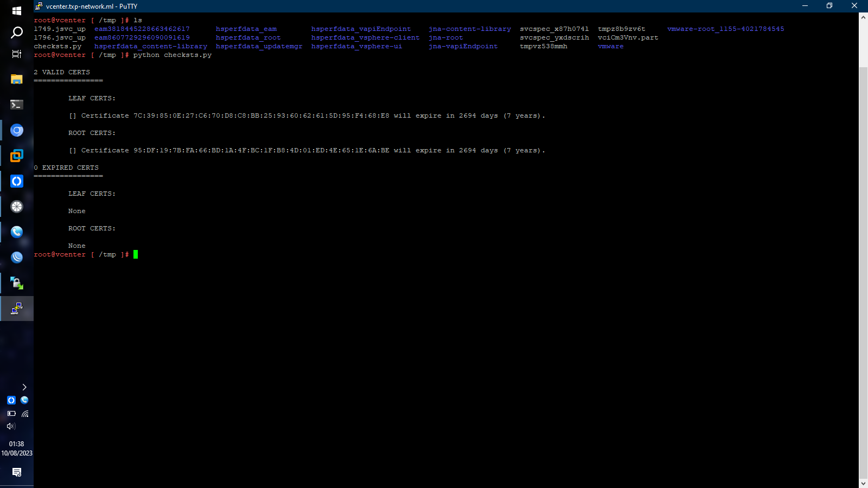868x488 pixels.
Task: Check battery status from the tray
Action: click(11, 414)
